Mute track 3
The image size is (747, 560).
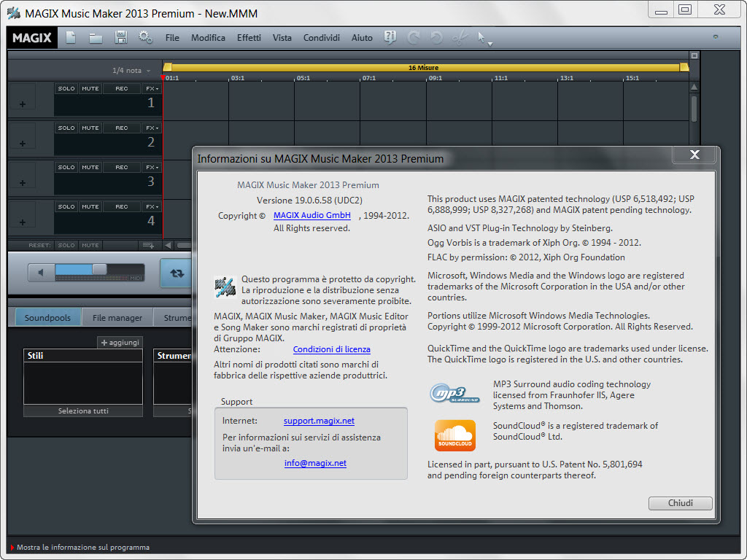pyautogui.click(x=90, y=168)
